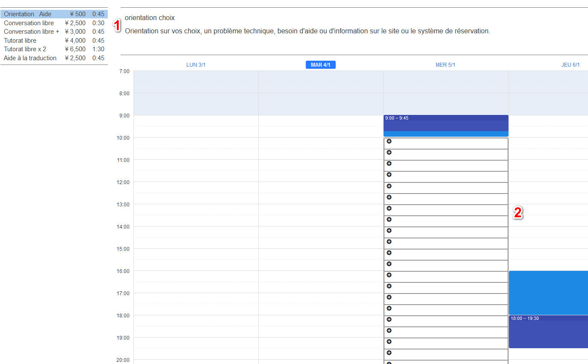
Task: Open the MER 5/1 day header
Action: (x=446, y=65)
